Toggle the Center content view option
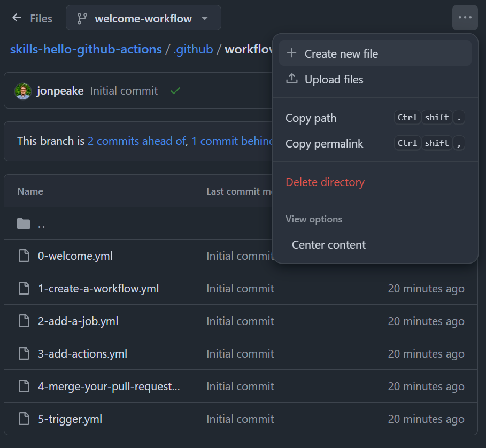486x448 pixels. pyautogui.click(x=328, y=245)
